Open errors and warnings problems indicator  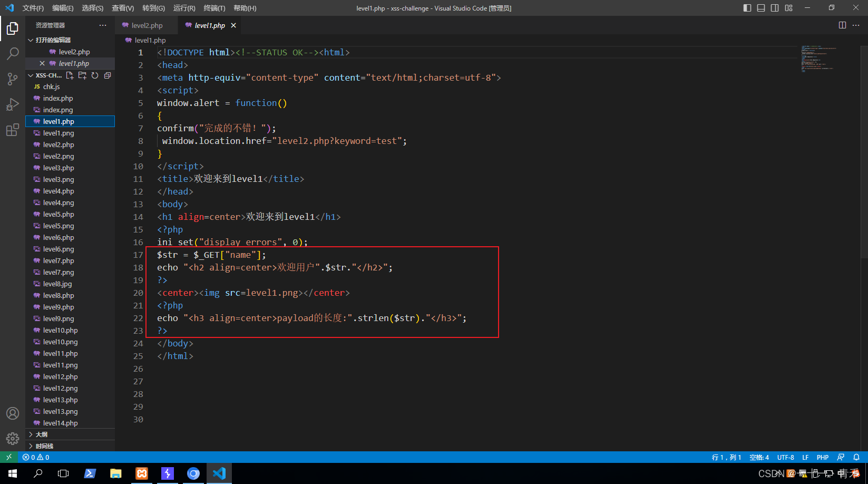point(36,457)
